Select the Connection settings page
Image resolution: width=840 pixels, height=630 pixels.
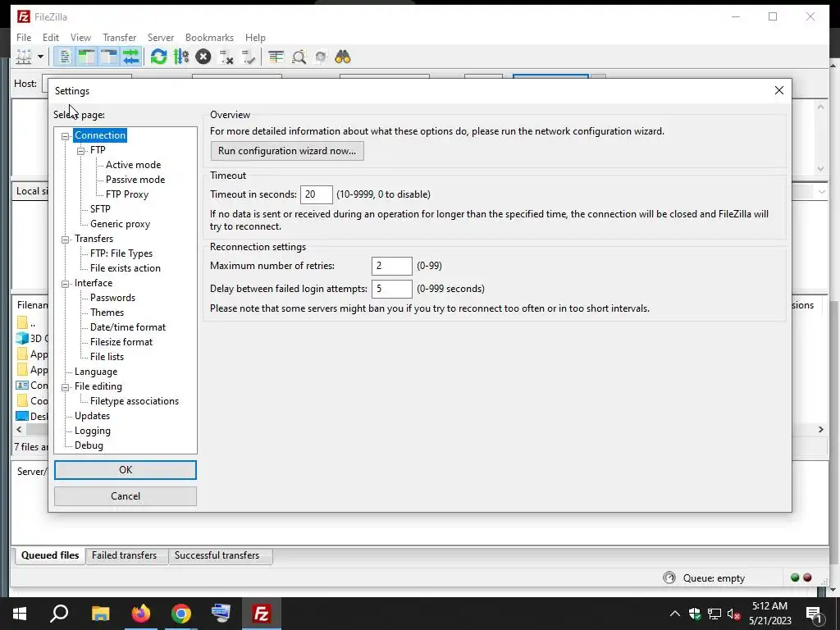pos(100,135)
